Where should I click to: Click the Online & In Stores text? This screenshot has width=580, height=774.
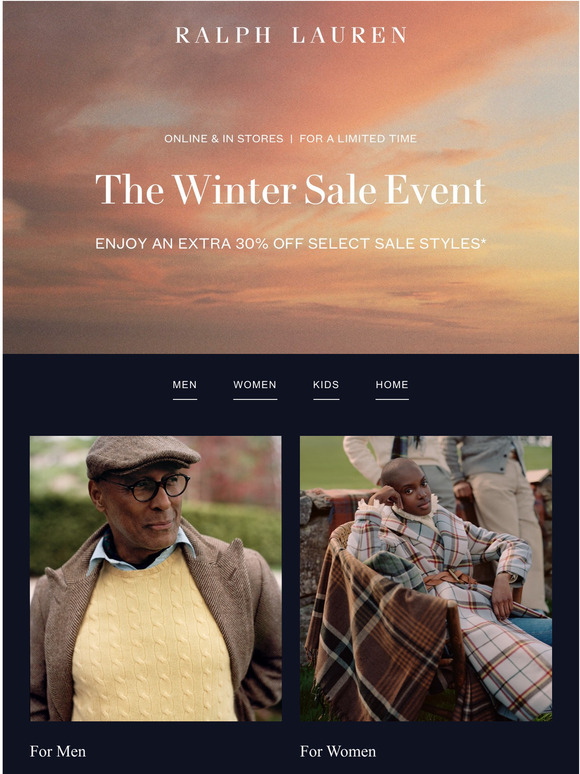coord(224,139)
